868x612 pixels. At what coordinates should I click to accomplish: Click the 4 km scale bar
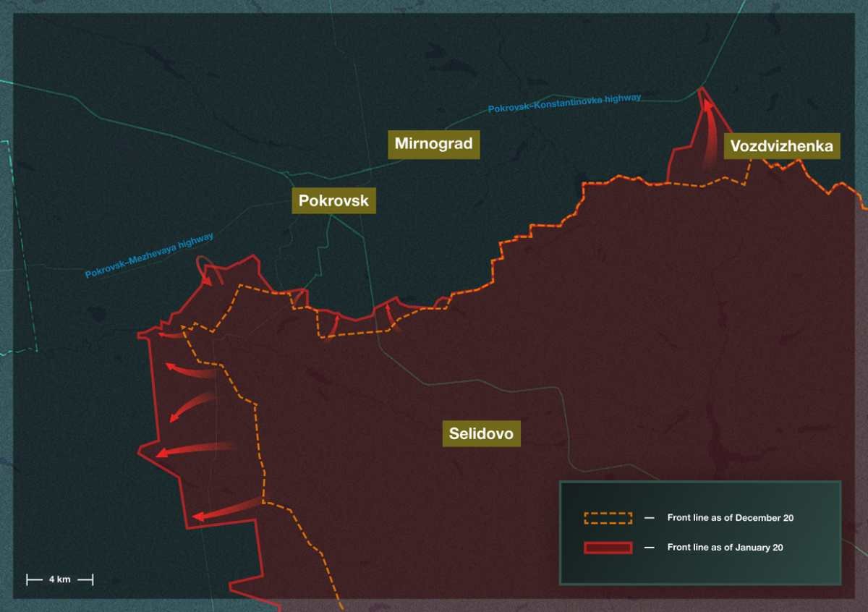pos(60,579)
